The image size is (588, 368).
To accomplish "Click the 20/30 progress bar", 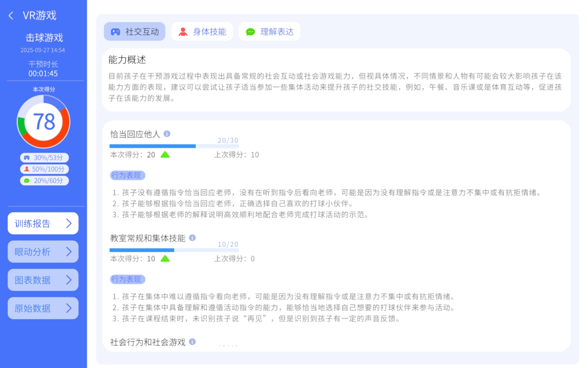I will 174,146.
